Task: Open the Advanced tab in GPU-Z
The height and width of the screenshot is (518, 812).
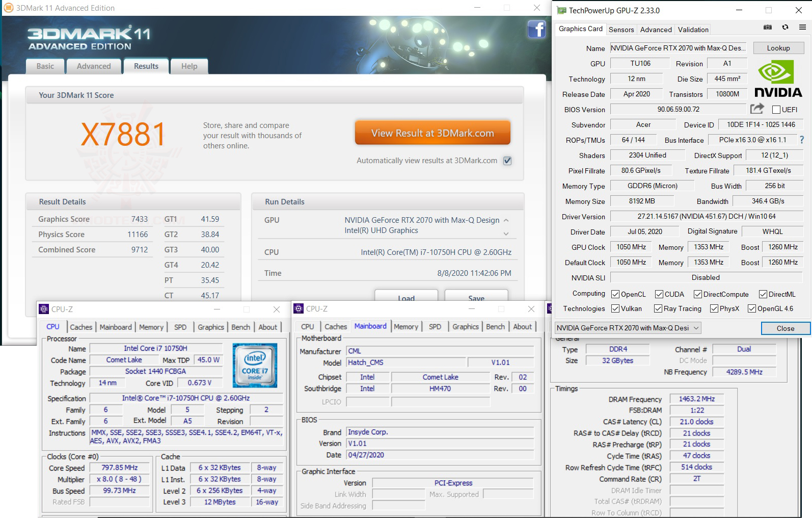Action: click(656, 30)
